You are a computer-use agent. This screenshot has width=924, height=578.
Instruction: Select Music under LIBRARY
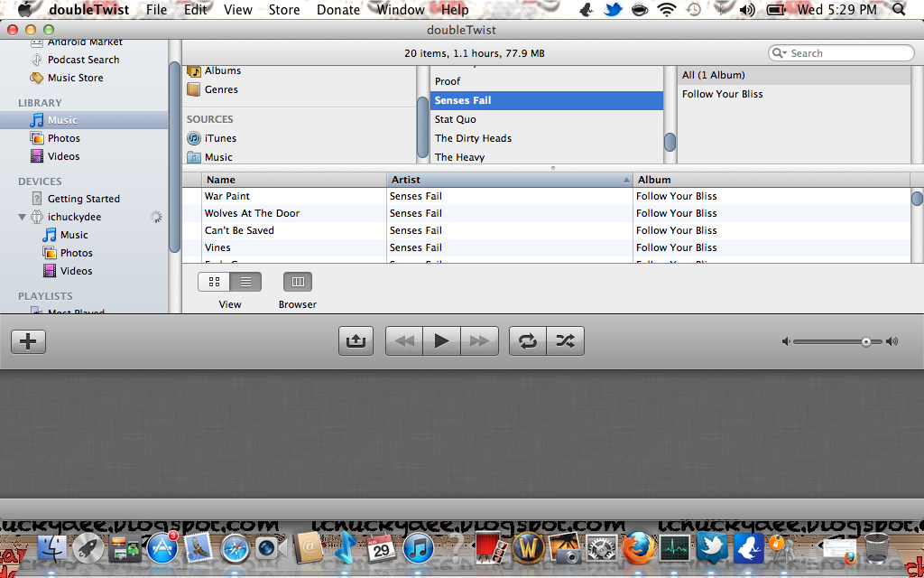84,120
